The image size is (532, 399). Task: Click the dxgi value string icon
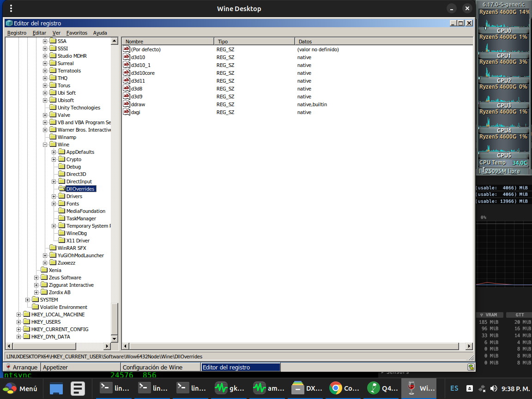pos(127,112)
